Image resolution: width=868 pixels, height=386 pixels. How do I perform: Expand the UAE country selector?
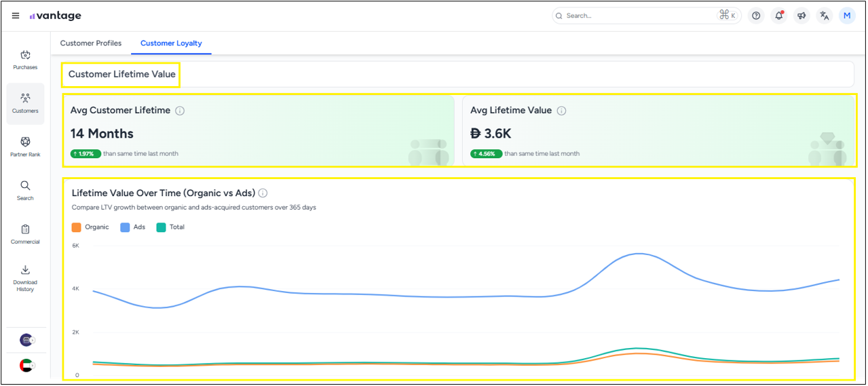click(x=27, y=366)
